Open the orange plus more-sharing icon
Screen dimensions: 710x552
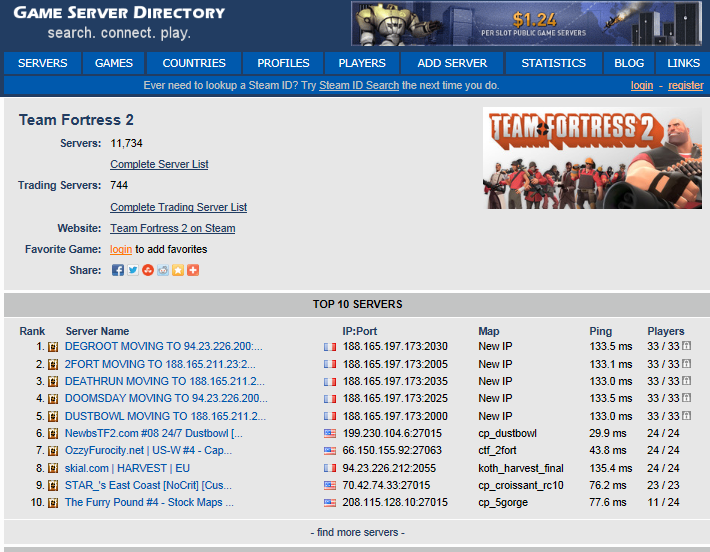193,270
